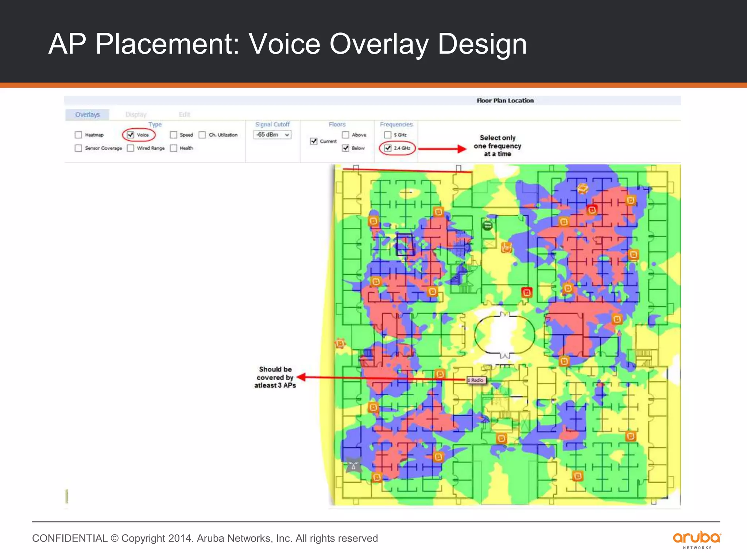Select the tilted orange device icon at top right

click(x=582, y=188)
